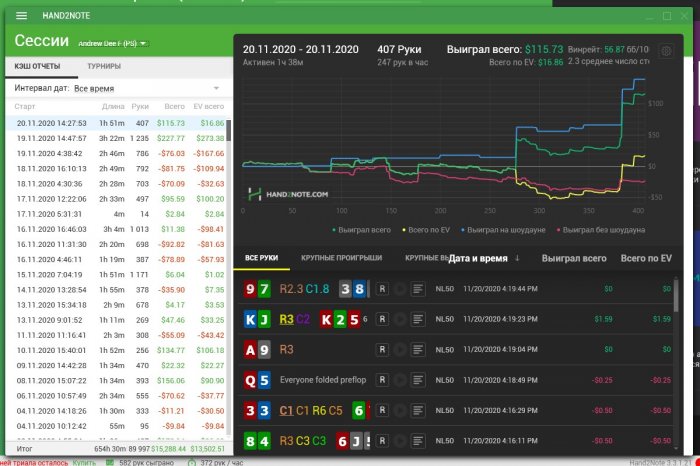The height and width of the screenshot is (466, 700).
Task: Click the sessions list scrollbar thumb
Action: tap(229, 130)
